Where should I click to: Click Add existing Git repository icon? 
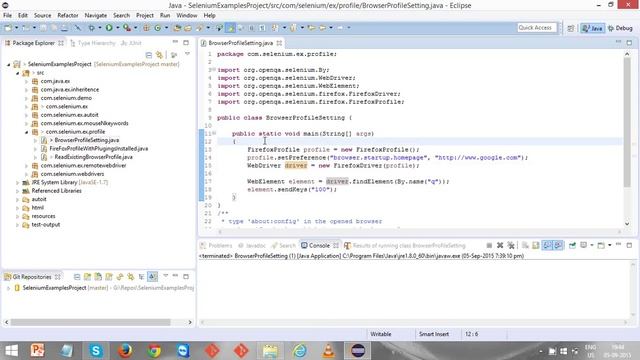click(x=87, y=277)
